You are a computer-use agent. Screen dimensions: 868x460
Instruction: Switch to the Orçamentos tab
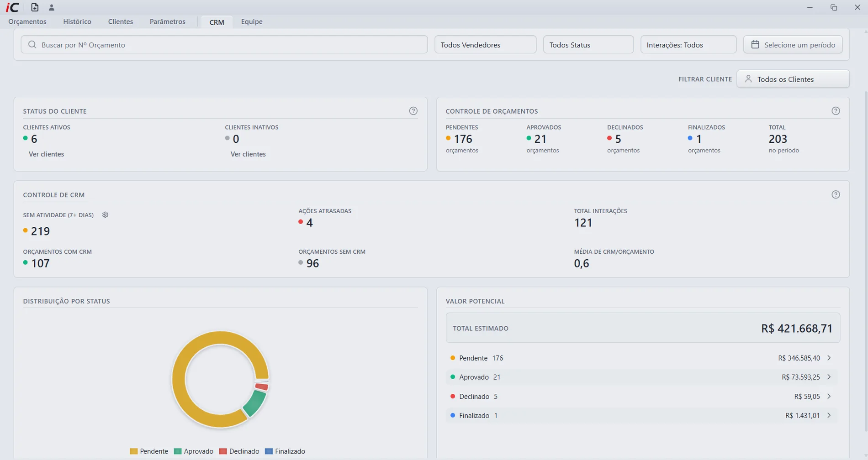coord(27,21)
